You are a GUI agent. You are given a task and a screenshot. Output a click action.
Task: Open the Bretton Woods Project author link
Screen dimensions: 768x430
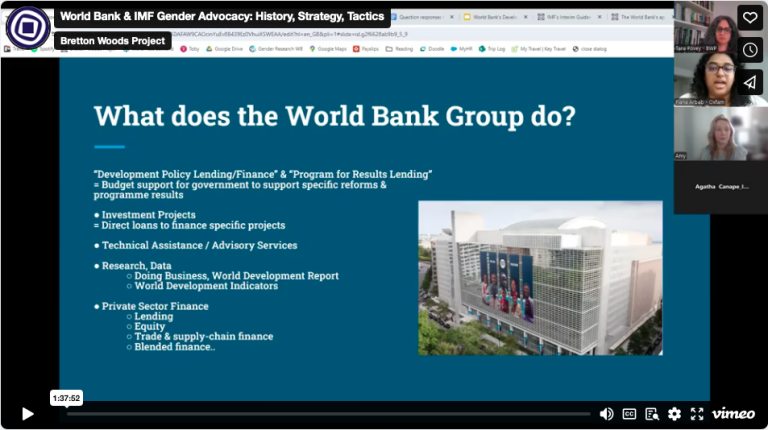coord(113,41)
